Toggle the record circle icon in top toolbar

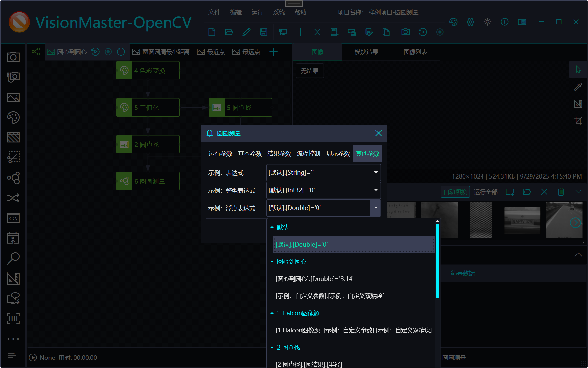click(x=440, y=32)
